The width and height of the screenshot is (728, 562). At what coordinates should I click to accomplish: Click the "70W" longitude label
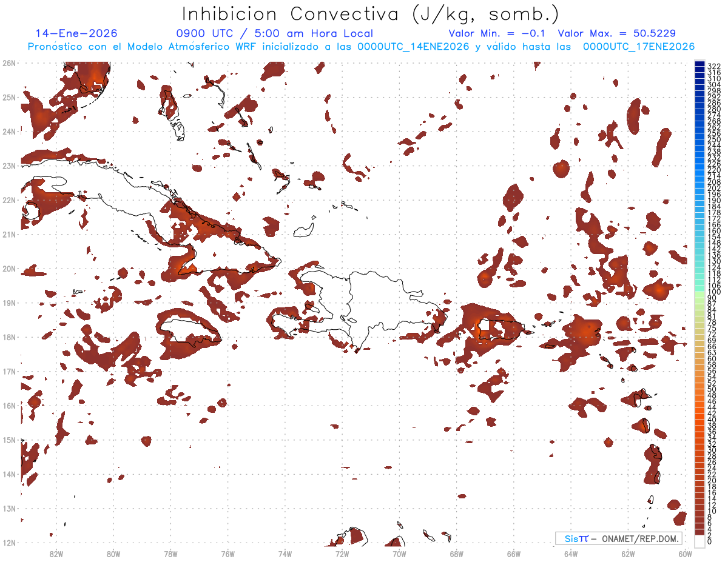point(399,554)
